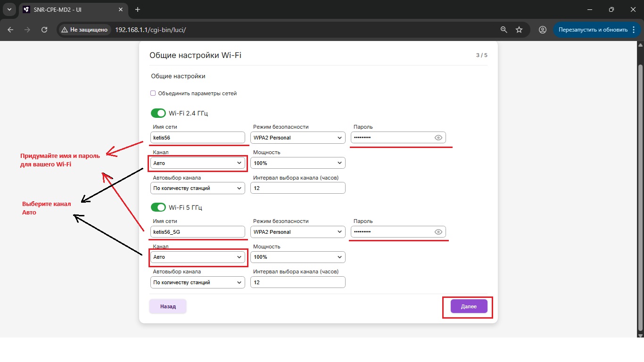Click the network name field containing ketis56

pos(198,138)
